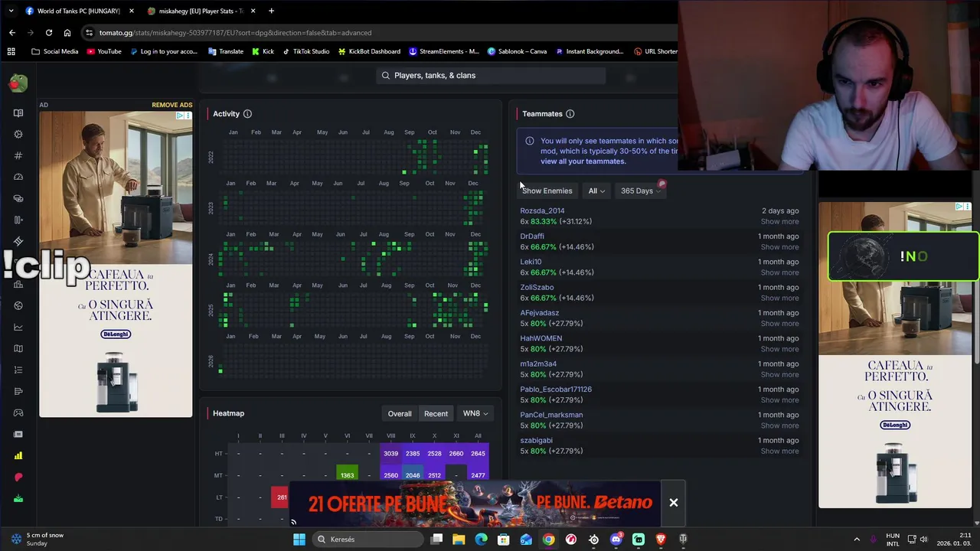The width and height of the screenshot is (980, 551).
Task: Open File Explorer from taskbar
Action: pos(459,540)
